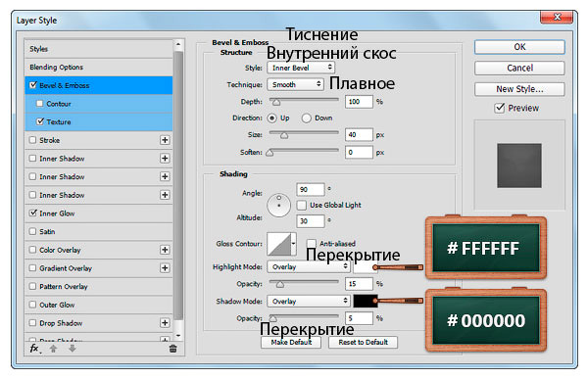This screenshot has height=379, width=588.
Task: Open the Style dropdown showing Inner Bevel
Action: coord(301,68)
